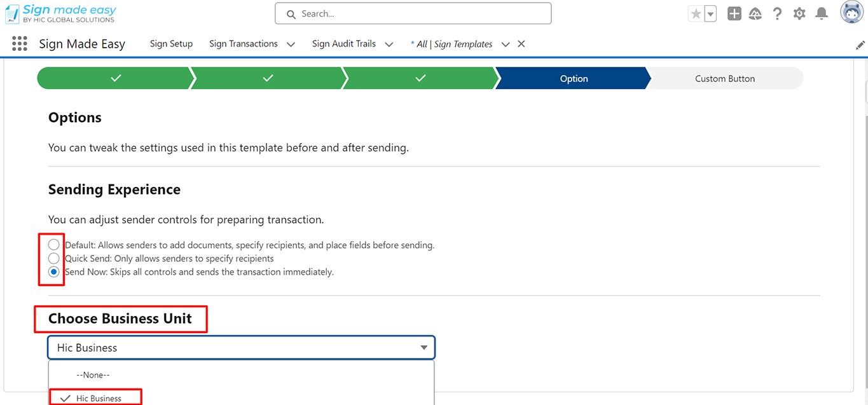Select the Option path step
The width and height of the screenshot is (868, 405).
(574, 78)
